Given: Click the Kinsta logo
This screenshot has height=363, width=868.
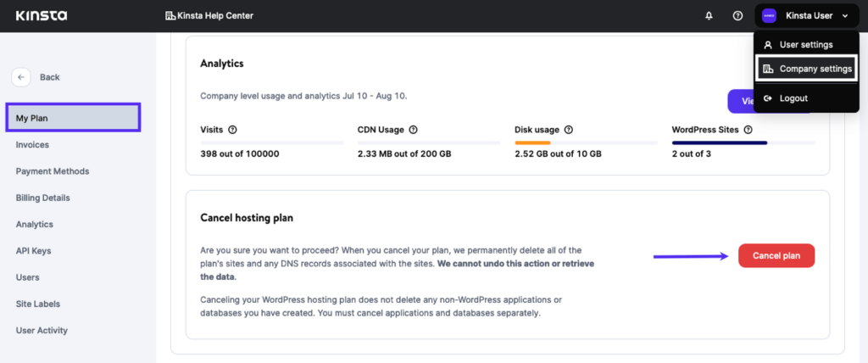Looking at the screenshot, I should pos(42,15).
